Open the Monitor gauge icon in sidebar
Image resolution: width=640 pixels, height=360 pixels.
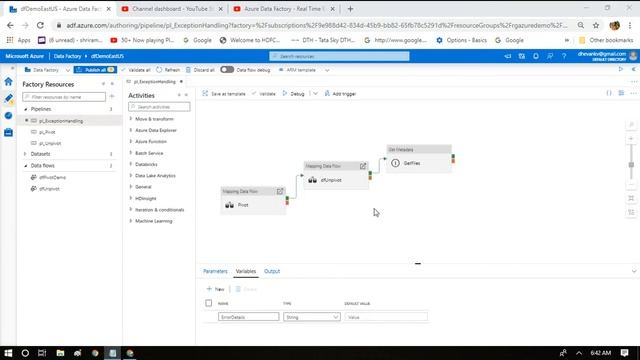tap(9, 116)
